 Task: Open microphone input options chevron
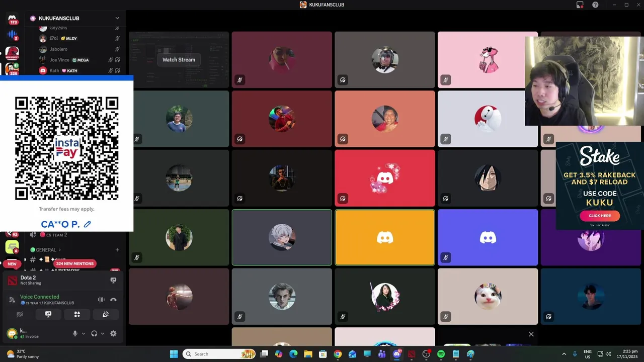point(84,333)
